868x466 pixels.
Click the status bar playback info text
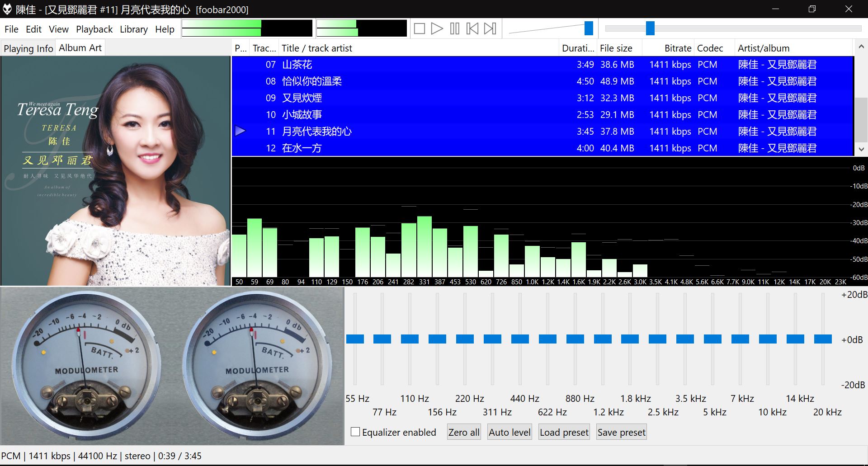click(101, 456)
